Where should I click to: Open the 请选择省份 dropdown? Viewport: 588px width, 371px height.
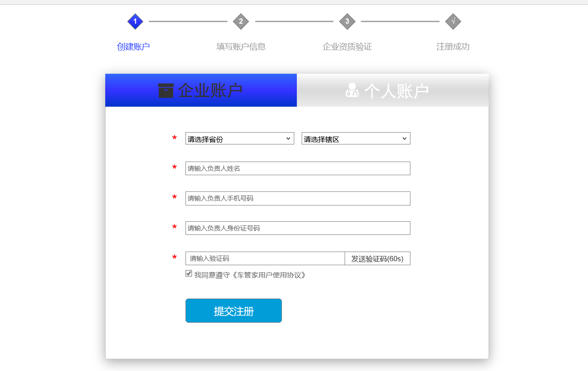tap(239, 138)
